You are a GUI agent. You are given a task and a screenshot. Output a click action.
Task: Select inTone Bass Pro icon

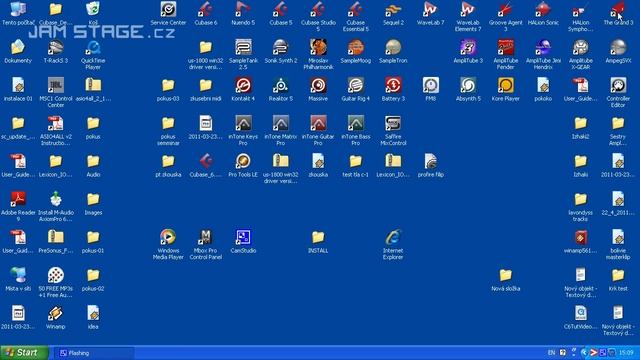click(x=356, y=123)
